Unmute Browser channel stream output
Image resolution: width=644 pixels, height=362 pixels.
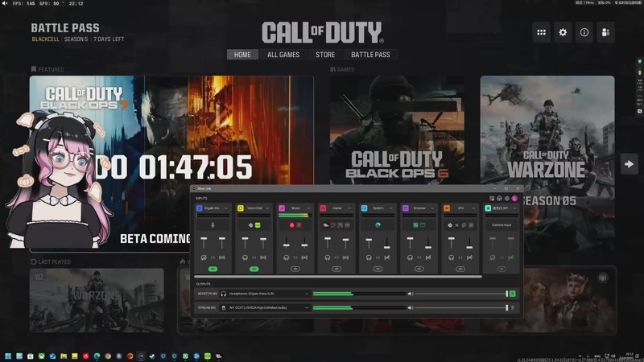click(428, 257)
